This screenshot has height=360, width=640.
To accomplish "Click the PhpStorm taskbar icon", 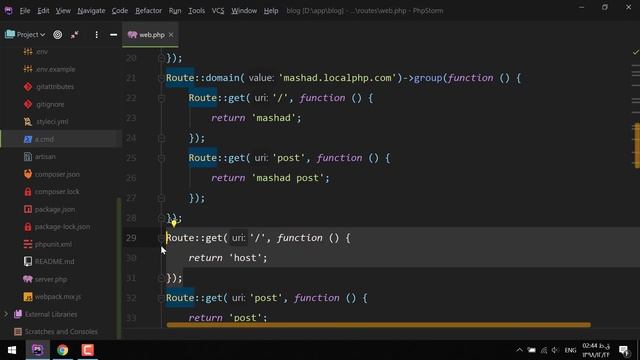I will (x=37, y=350).
